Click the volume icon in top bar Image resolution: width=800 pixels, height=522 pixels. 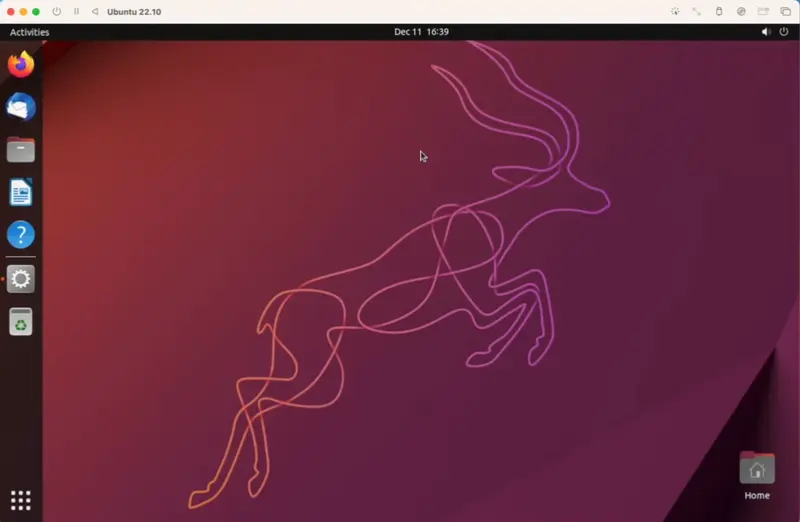pos(766,32)
